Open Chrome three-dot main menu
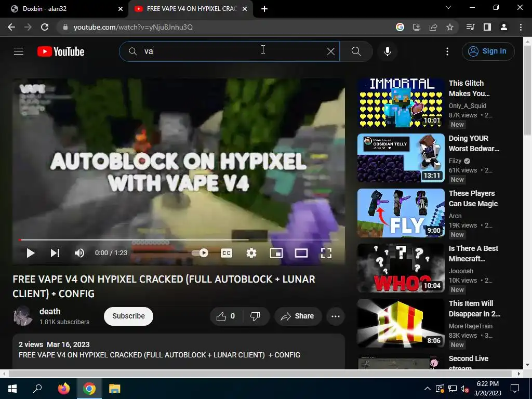The height and width of the screenshot is (399, 532). (521, 27)
